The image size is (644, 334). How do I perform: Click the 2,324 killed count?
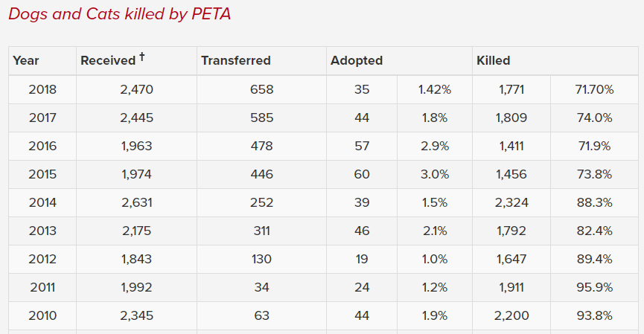(513, 202)
